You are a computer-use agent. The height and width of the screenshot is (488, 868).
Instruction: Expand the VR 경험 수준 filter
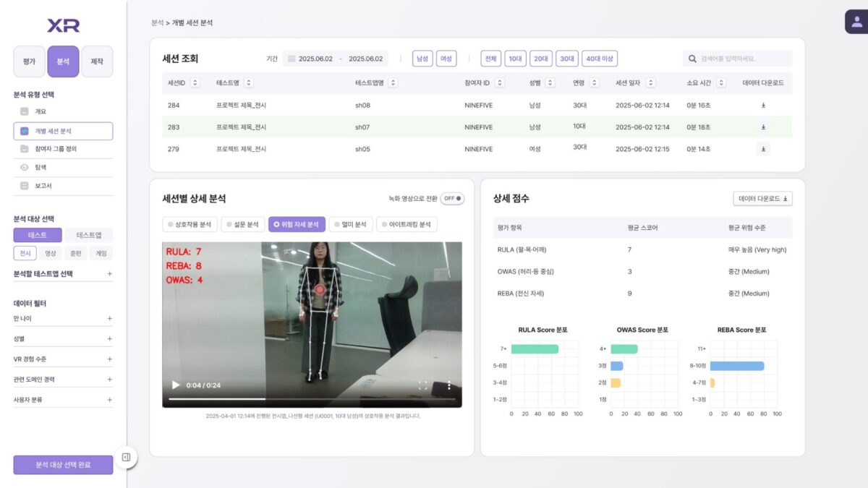click(110, 359)
